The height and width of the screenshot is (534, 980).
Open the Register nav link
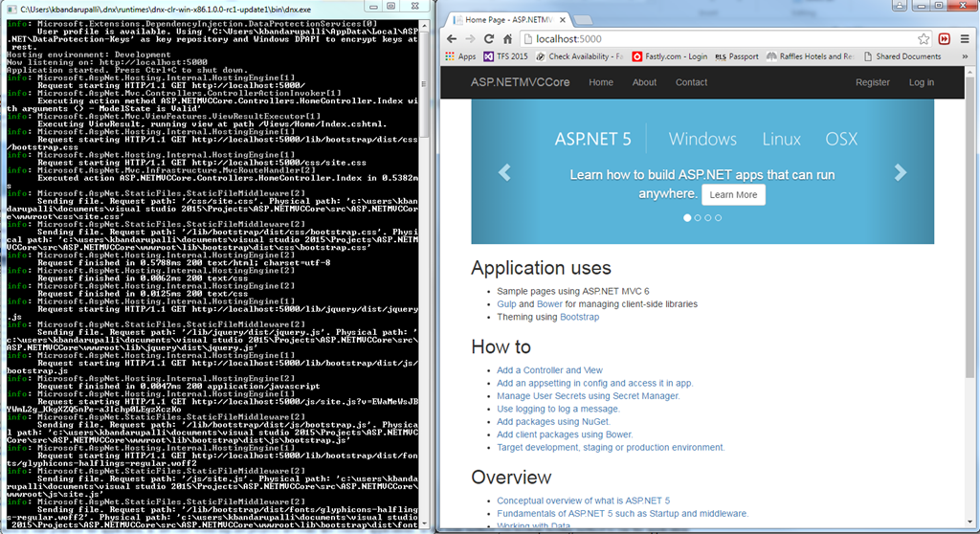pyautogui.click(x=873, y=82)
